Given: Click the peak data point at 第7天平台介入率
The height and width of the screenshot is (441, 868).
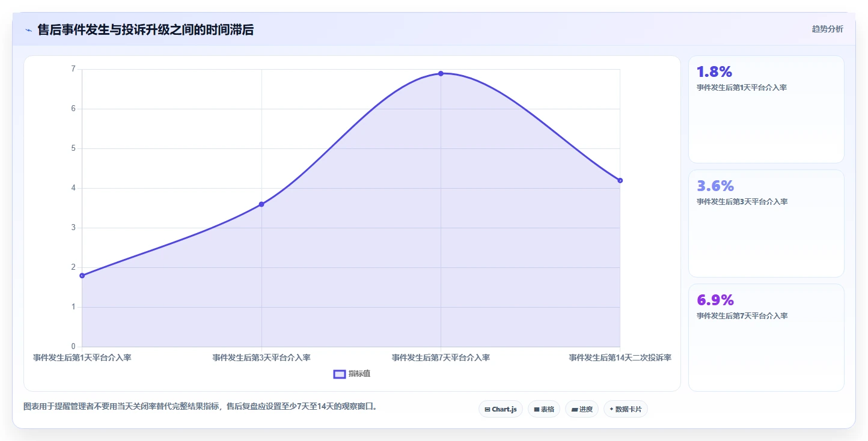Looking at the screenshot, I should click(x=441, y=73).
